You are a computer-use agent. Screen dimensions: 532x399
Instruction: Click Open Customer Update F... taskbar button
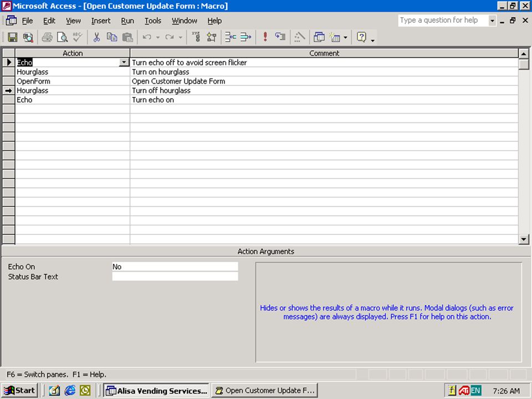click(265, 391)
